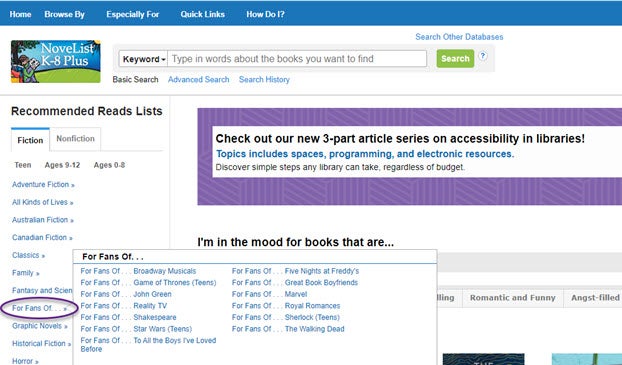622x365 pixels.
Task: Switch to the Fiction tab
Action: coord(30,140)
